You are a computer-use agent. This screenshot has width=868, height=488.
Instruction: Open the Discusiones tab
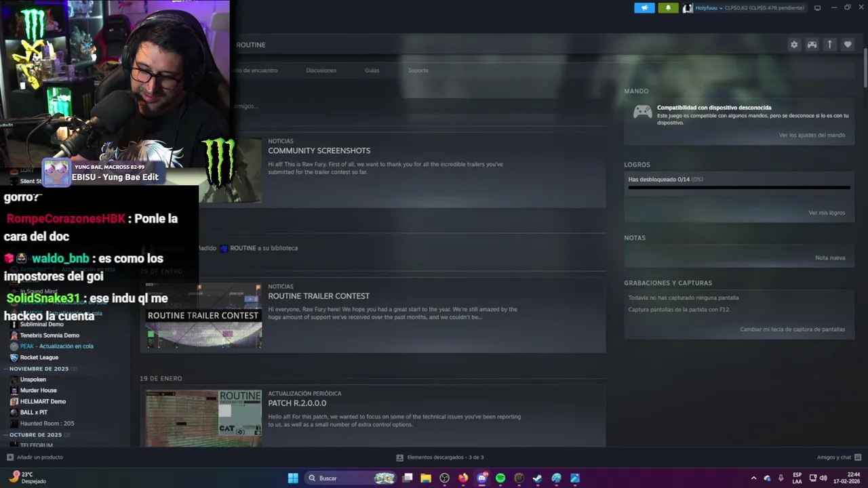pyautogui.click(x=321, y=70)
